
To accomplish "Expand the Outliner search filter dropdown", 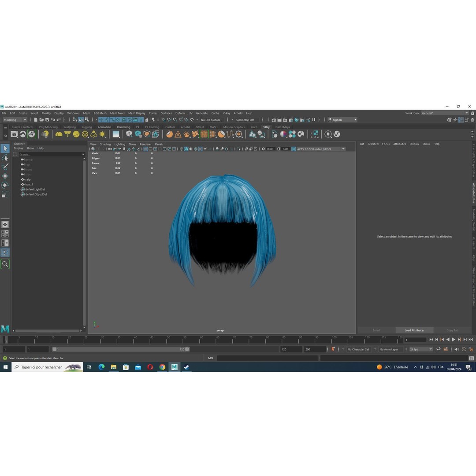I will coord(83,155).
